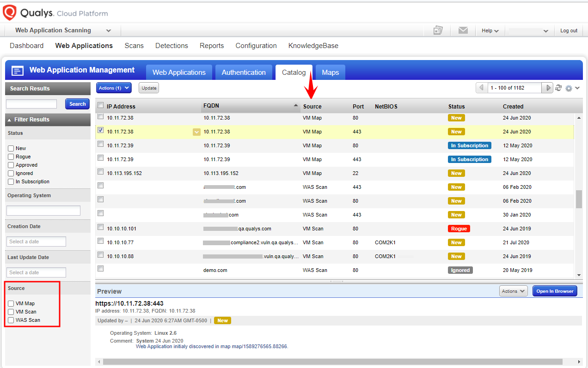This screenshot has height=368, width=588.
Task: Click the horizontal scrollbar right arrow
Action: [580, 362]
